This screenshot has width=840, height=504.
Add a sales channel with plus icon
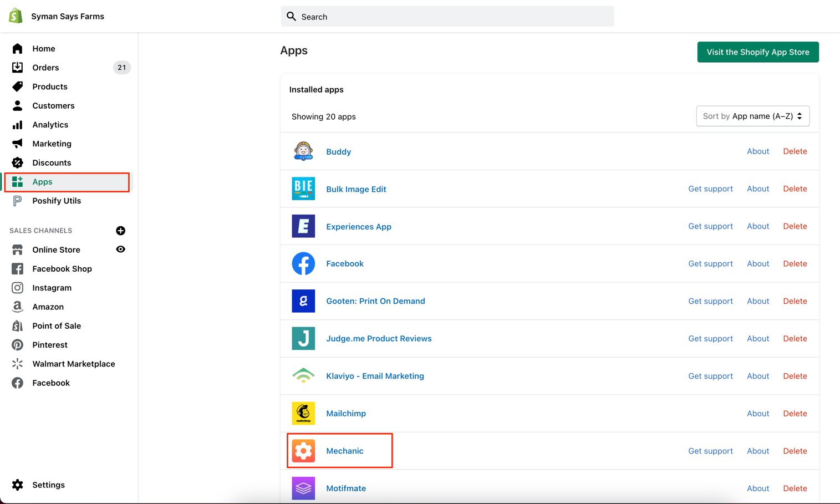coord(120,231)
